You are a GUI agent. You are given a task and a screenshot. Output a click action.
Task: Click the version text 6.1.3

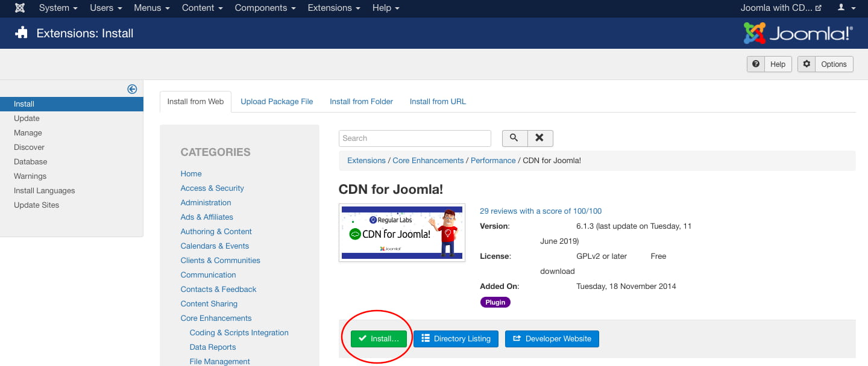[586, 226]
